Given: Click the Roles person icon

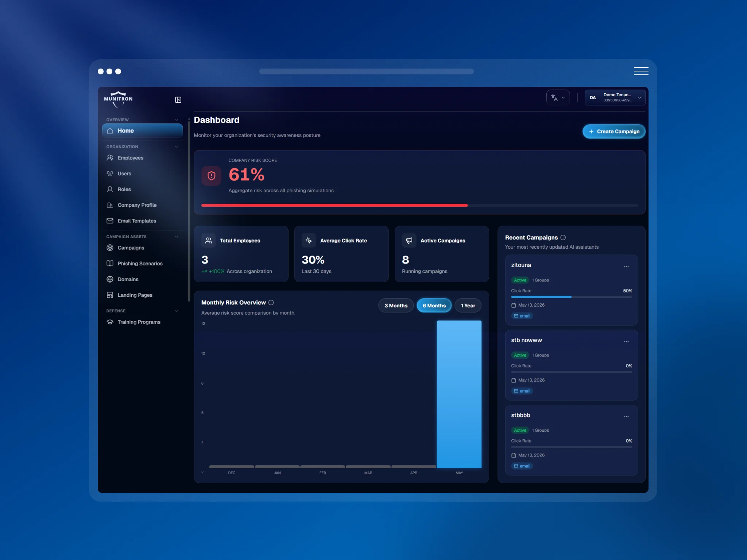Looking at the screenshot, I should (110, 189).
